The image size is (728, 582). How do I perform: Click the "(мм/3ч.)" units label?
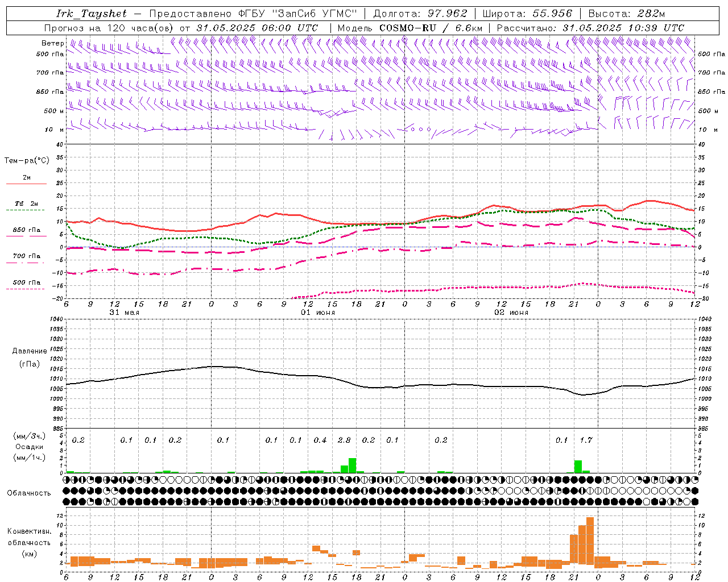point(30,436)
